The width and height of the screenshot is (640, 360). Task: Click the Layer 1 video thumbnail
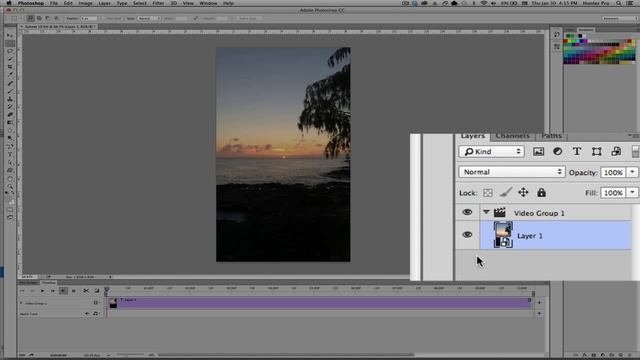pos(503,235)
